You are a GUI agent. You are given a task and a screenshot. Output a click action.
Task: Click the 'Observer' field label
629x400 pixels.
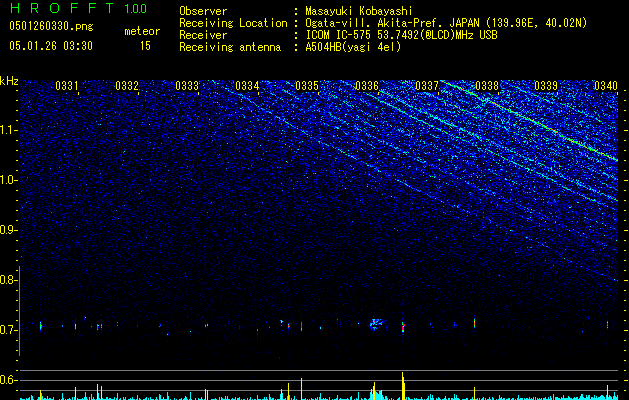pos(203,11)
